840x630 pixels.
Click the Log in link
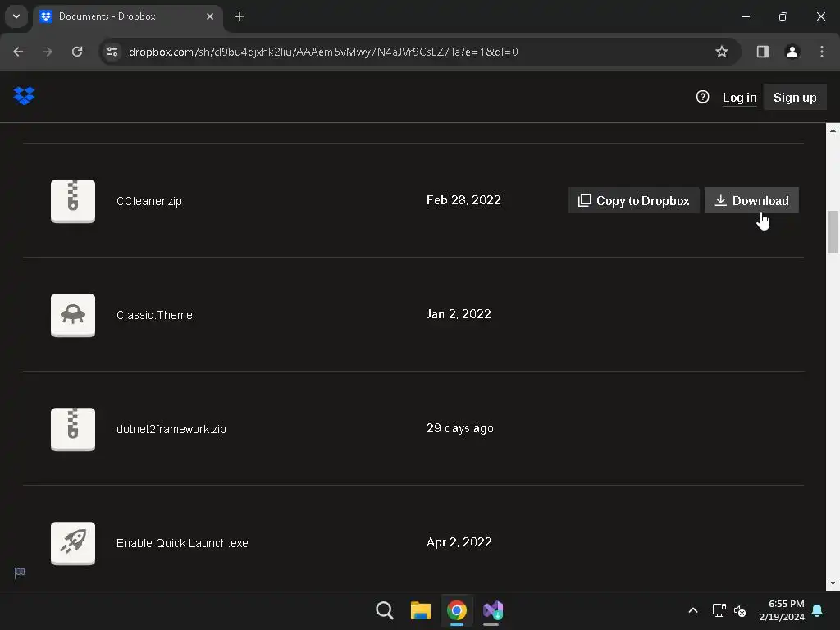(x=739, y=98)
